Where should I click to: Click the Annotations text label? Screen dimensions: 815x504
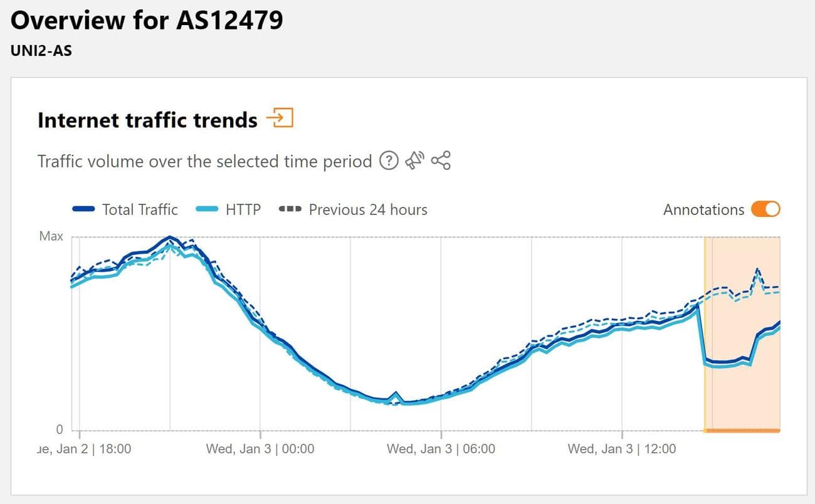coord(703,209)
